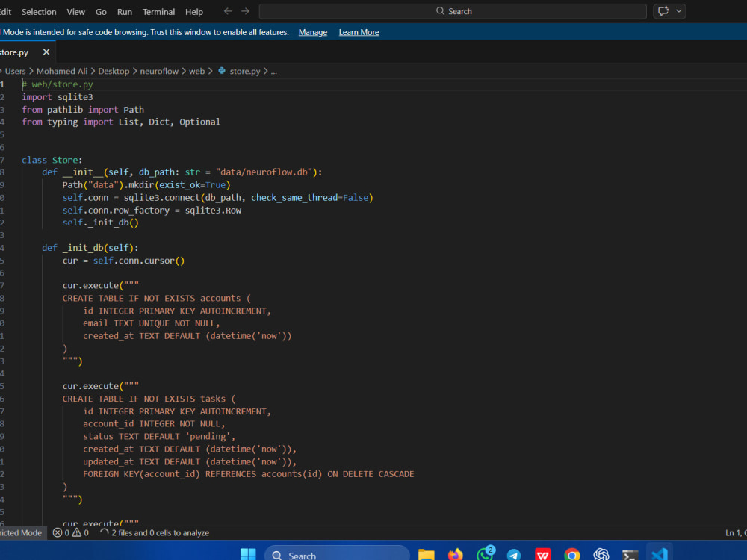Click Desktop breadcrumb segment
The width and height of the screenshot is (747, 560).
click(x=114, y=72)
